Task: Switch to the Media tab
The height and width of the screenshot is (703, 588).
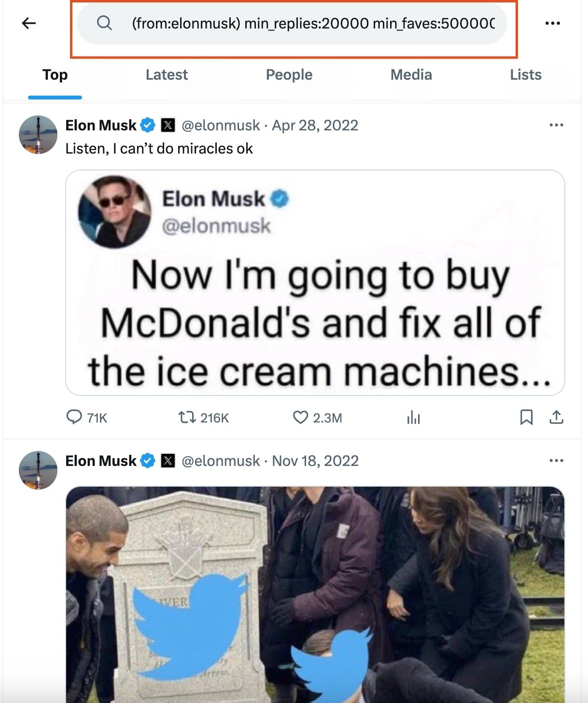Action: click(x=411, y=75)
